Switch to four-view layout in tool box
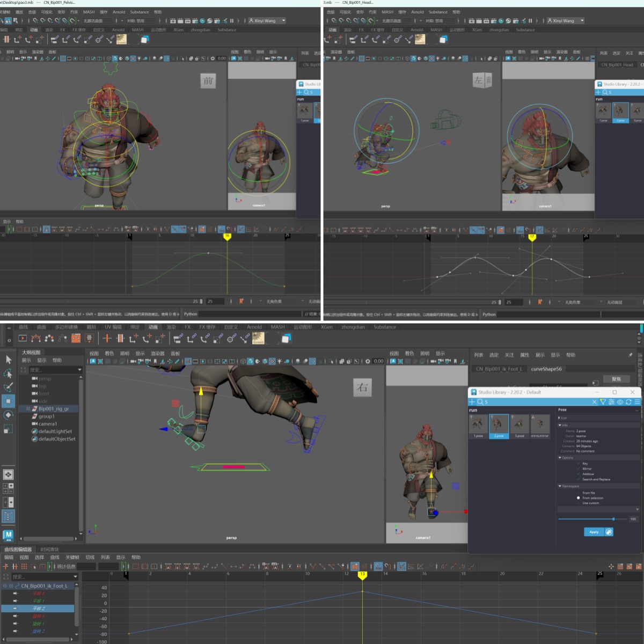Viewport: 644px width, 644px height. coord(8,488)
